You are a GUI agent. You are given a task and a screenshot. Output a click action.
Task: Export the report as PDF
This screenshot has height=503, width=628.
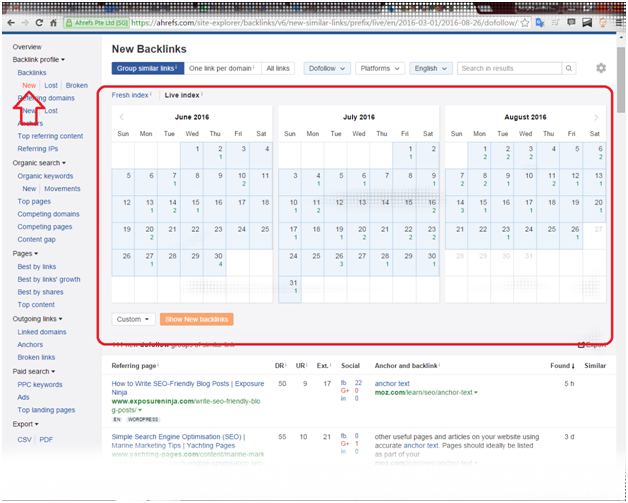pyautogui.click(x=46, y=439)
